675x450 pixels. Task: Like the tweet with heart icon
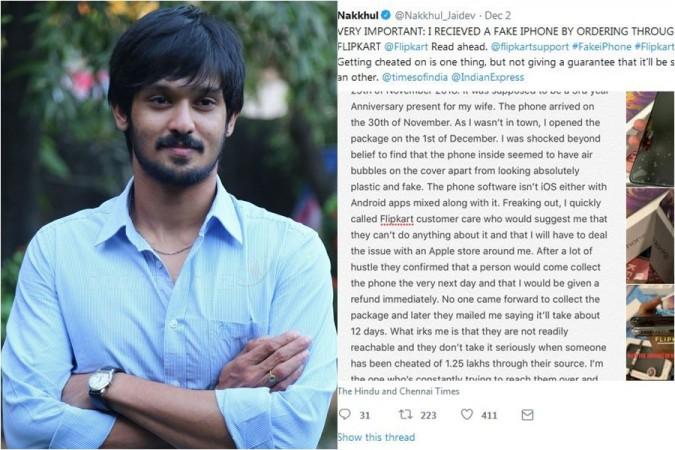[467, 414]
